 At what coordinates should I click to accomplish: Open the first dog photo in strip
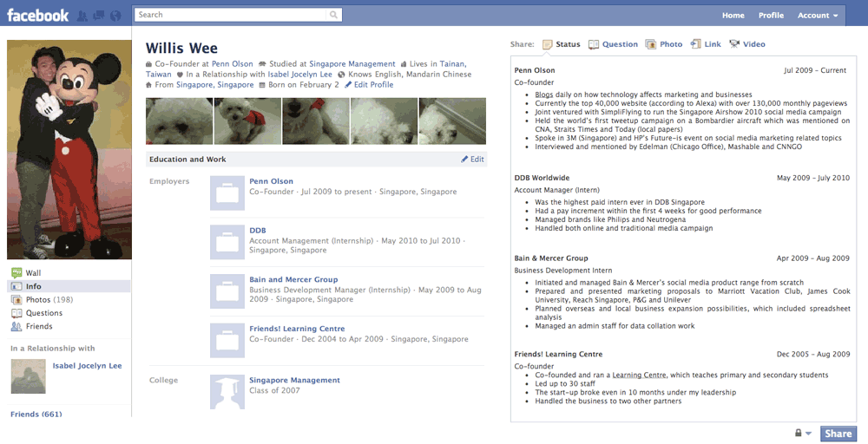pyautogui.click(x=180, y=121)
